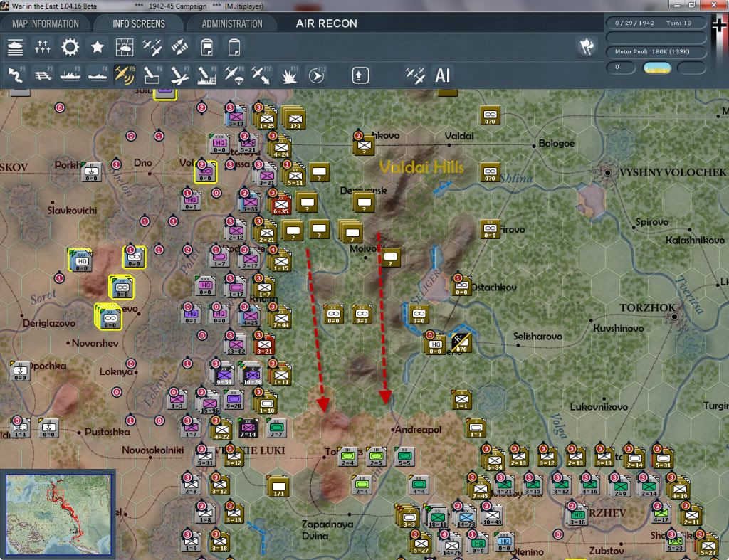Click the Bologoe town label
The image size is (729, 560).
(x=557, y=144)
